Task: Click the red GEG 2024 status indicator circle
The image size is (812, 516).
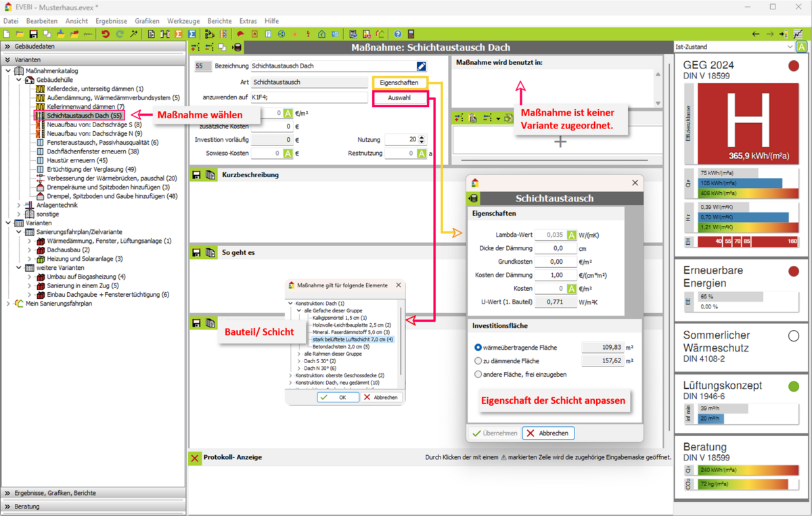Action: click(x=793, y=66)
